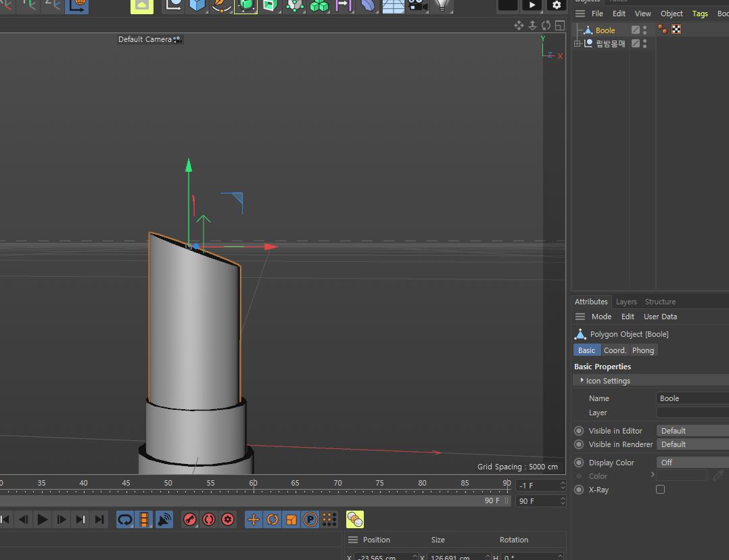Toggle autokeying red circular button

pos(209,519)
